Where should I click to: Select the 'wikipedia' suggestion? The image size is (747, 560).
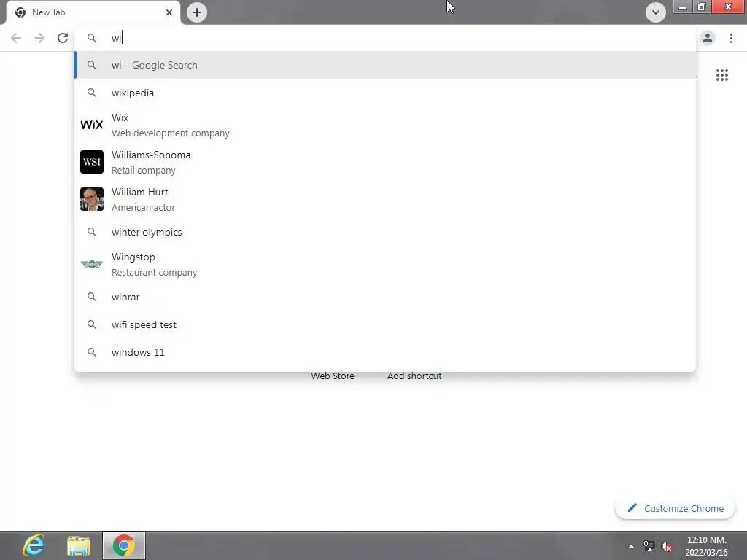pos(385,93)
